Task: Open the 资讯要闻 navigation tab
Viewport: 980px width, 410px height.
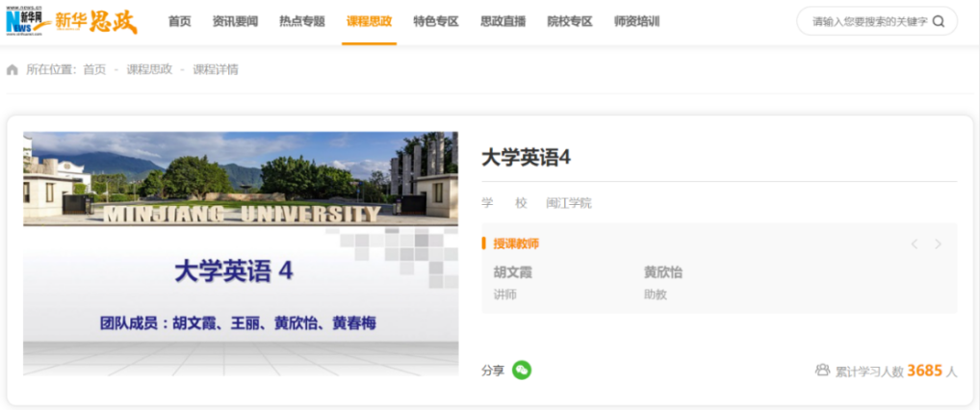Action: click(235, 22)
